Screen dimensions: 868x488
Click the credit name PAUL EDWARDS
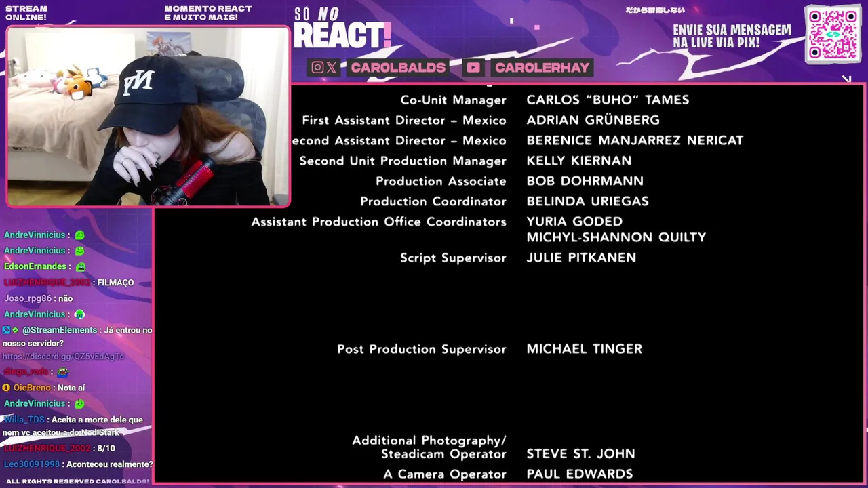tap(580, 474)
